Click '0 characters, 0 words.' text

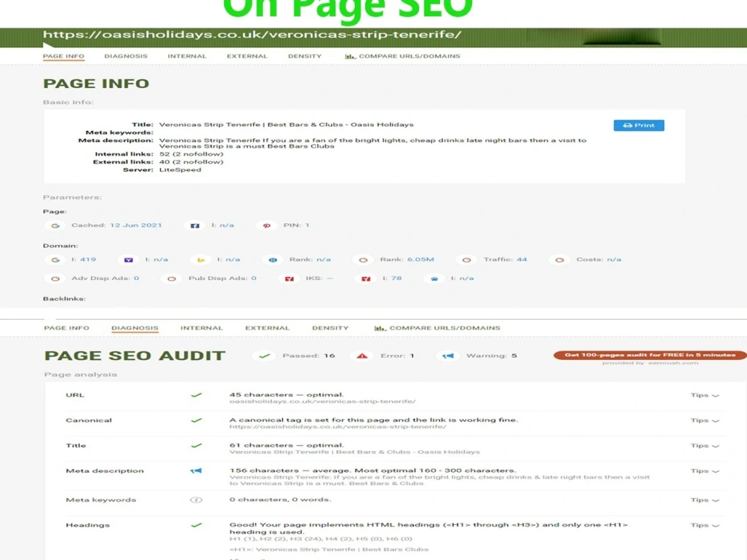(280, 500)
